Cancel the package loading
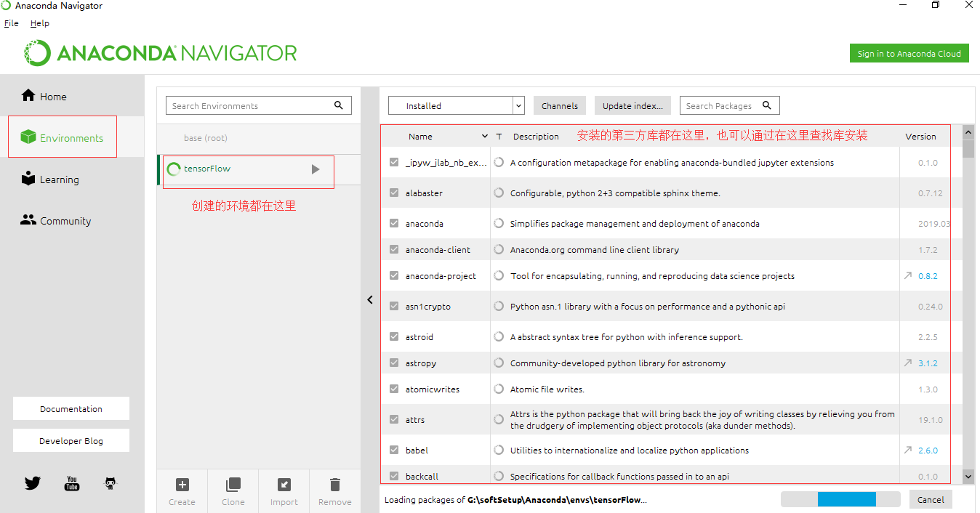The width and height of the screenshot is (980, 513). (x=931, y=499)
